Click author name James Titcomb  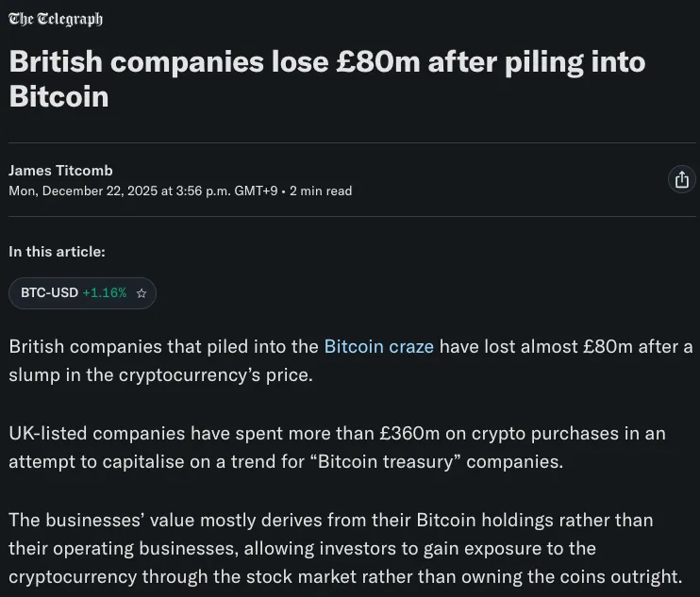(x=60, y=171)
